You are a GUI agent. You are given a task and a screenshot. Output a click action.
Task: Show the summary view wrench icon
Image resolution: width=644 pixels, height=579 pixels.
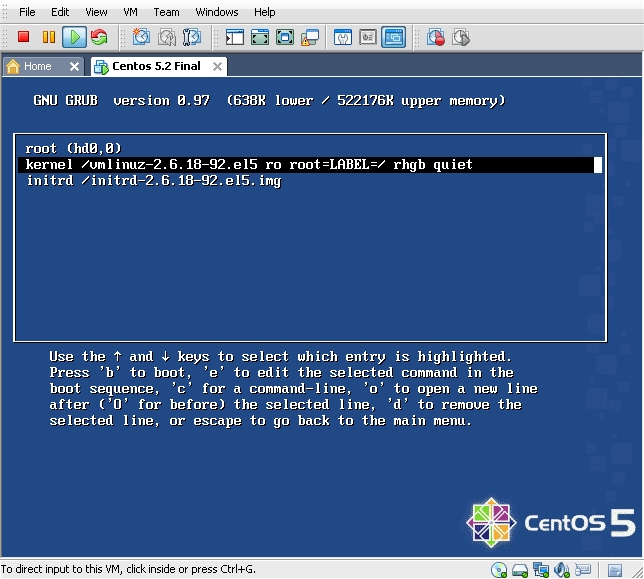[343, 37]
